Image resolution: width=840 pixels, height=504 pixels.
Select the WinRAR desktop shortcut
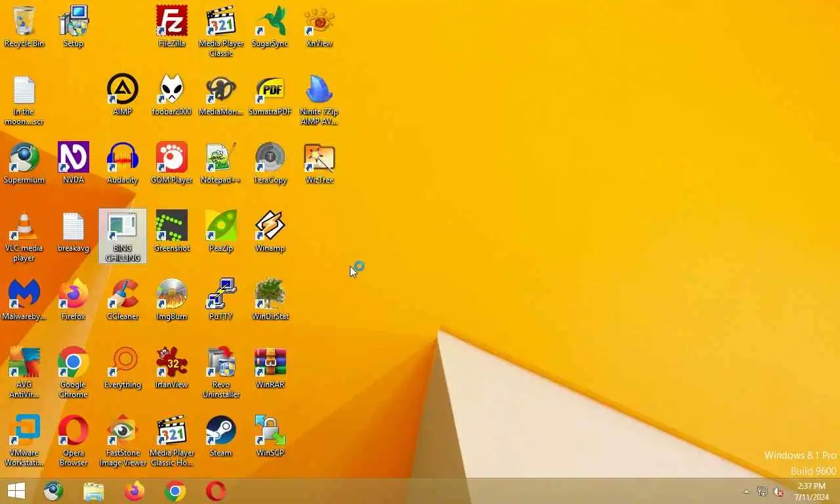point(270,368)
